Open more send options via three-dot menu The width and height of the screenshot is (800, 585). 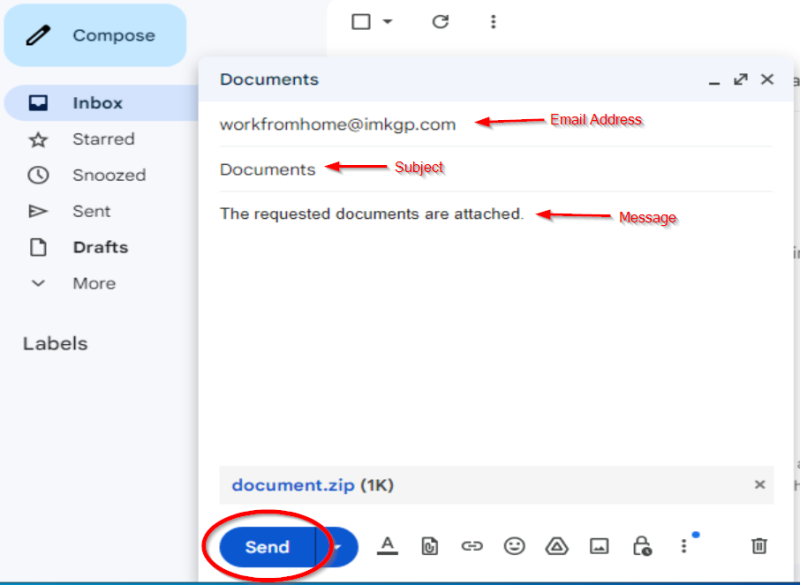point(683,546)
